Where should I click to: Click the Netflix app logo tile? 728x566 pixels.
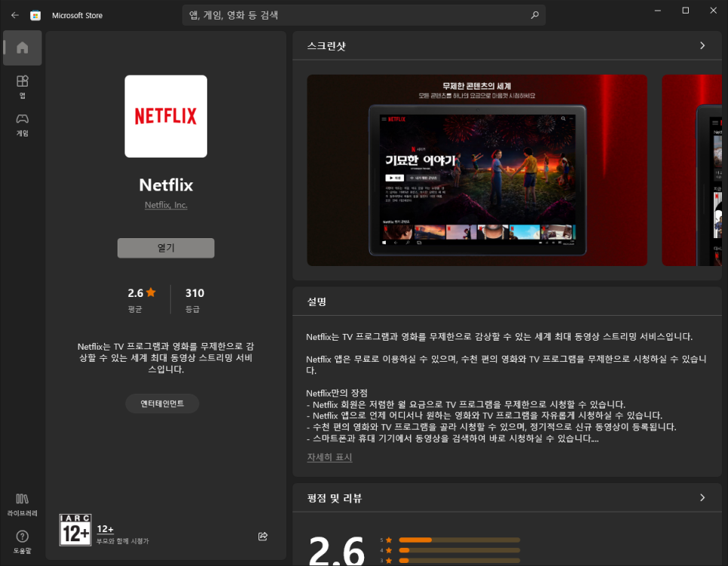[166, 116]
